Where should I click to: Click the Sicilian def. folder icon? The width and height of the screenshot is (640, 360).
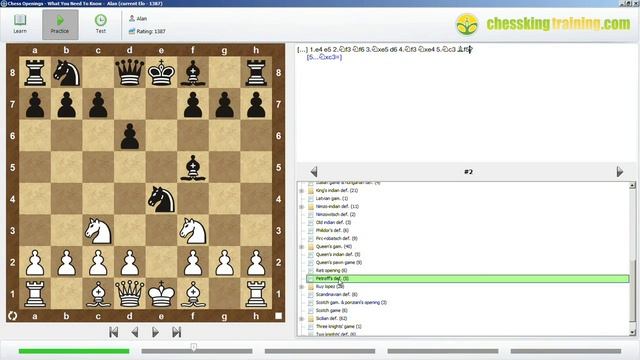click(x=311, y=318)
